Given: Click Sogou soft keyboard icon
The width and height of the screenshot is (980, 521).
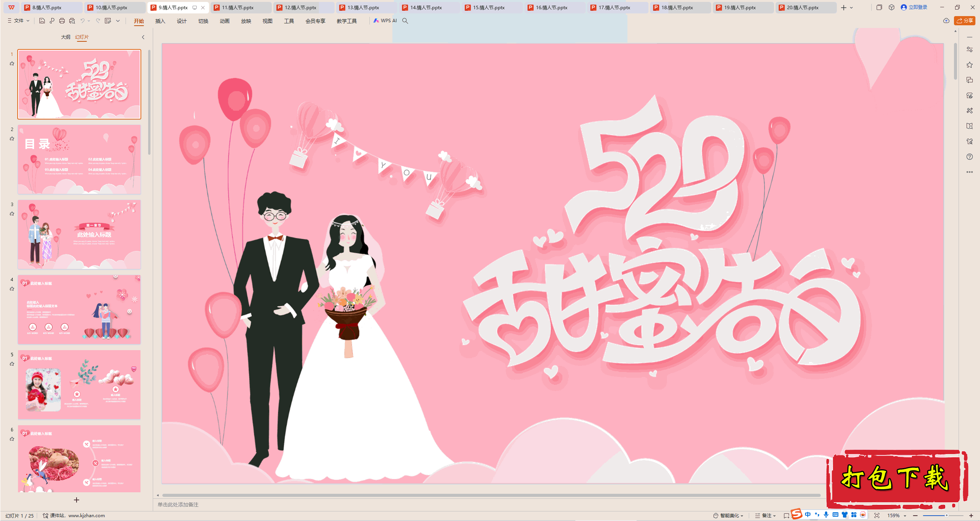Looking at the screenshot, I should [x=835, y=514].
